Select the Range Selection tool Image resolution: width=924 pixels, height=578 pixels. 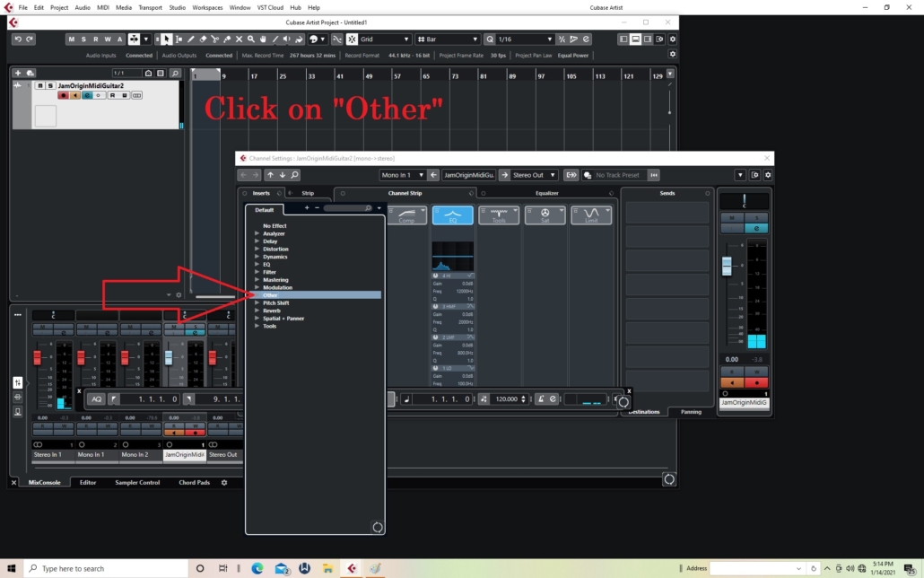pyautogui.click(x=179, y=39)
